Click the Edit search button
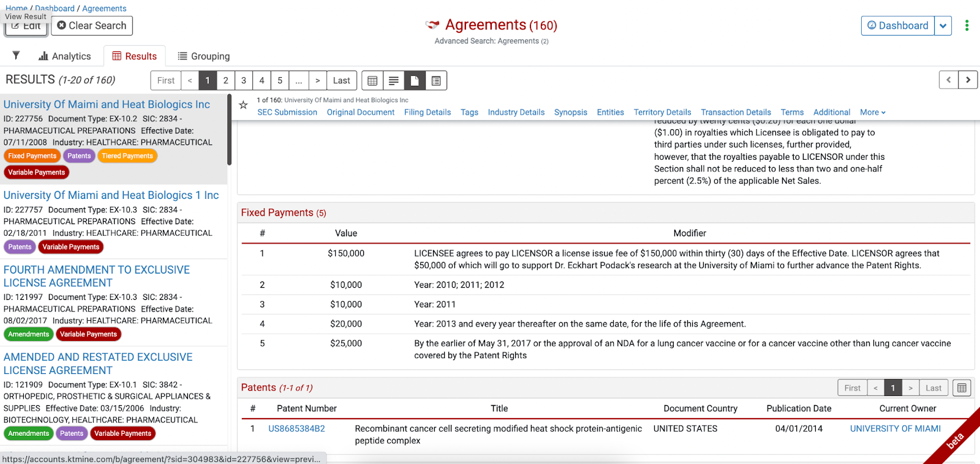980x464 pixels. (26, 26)
